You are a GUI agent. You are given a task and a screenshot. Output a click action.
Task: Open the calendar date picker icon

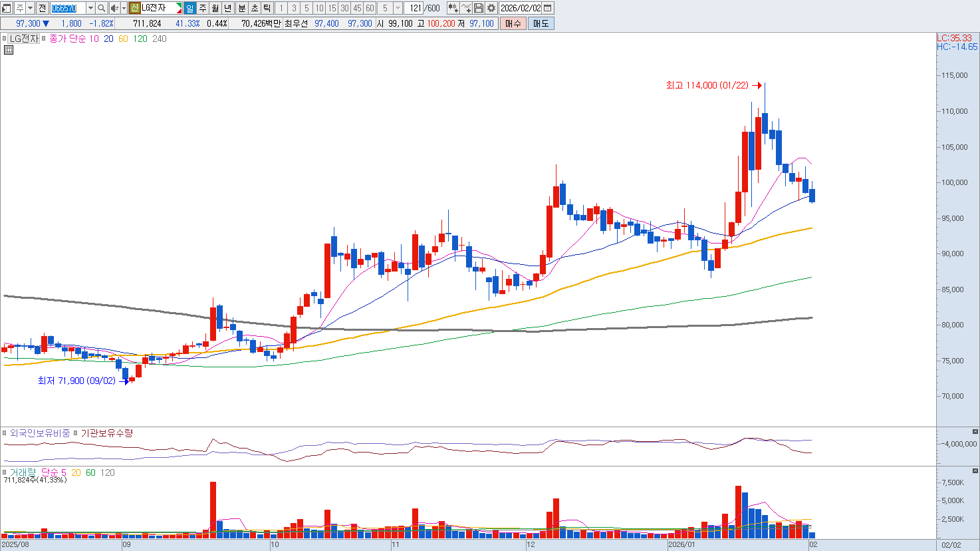click(548, 8)
